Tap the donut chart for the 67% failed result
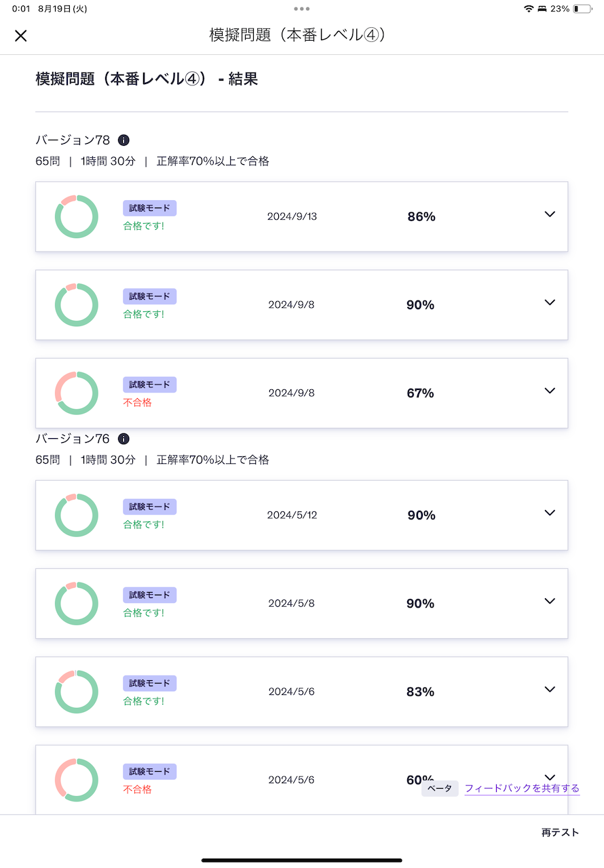604x868 pixels. click(77, 393)
